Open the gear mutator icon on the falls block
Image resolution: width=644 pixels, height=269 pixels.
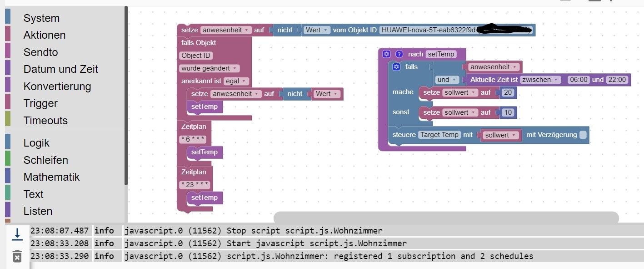pos(396,67)
